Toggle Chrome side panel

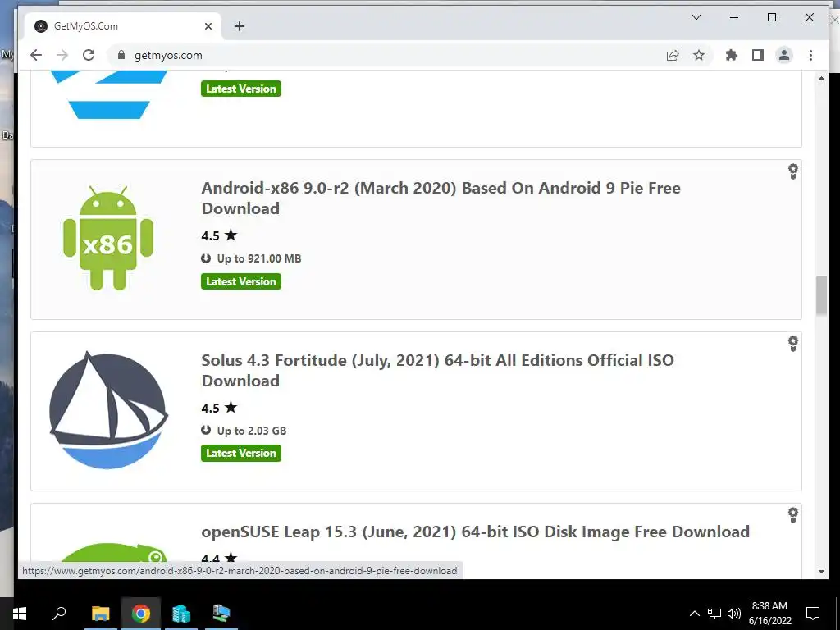pyautogui.click(x=757, y=55)
